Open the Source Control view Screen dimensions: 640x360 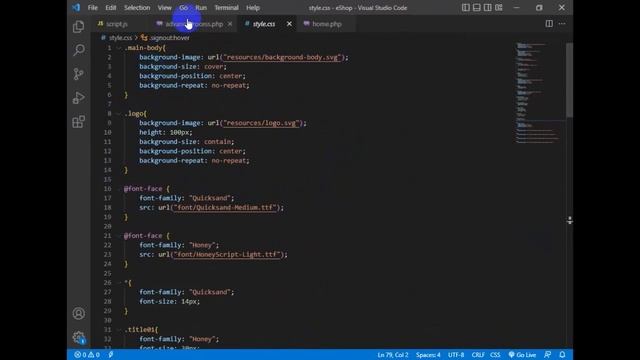78,74
